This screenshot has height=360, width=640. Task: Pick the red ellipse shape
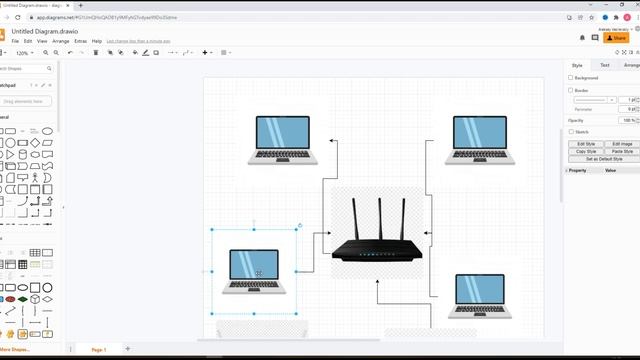[x=11, y=299]
